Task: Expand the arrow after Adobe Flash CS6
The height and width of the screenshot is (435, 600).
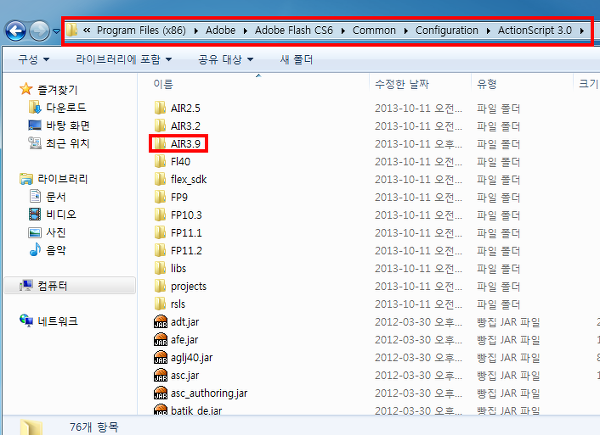Action: click(x=343, y=31)
